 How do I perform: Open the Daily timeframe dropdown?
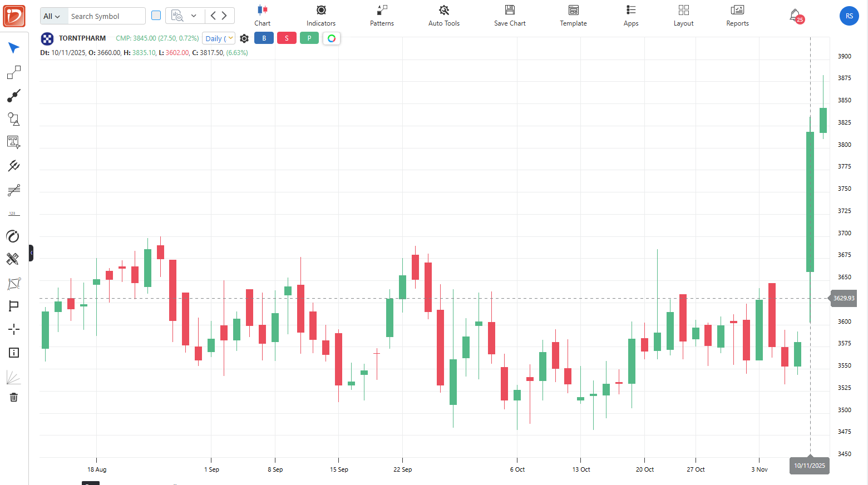218,38
